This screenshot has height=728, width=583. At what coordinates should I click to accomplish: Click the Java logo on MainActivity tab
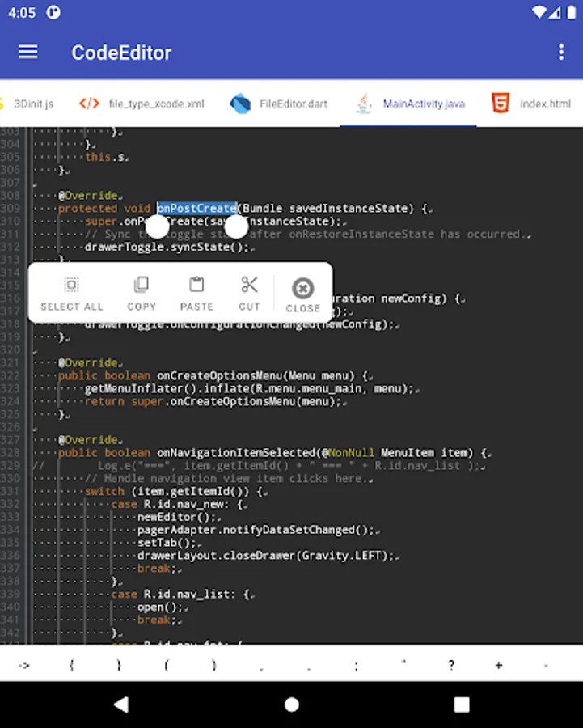(363, 103)
